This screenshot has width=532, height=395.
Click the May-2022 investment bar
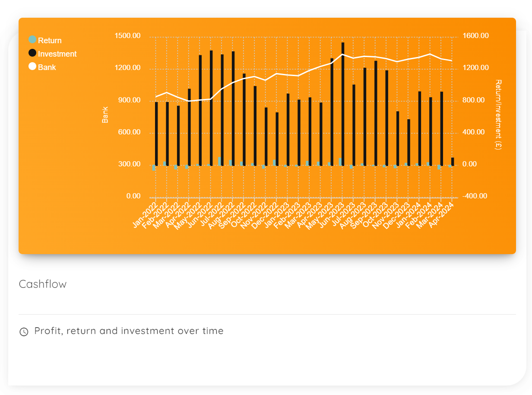point(200,110)
